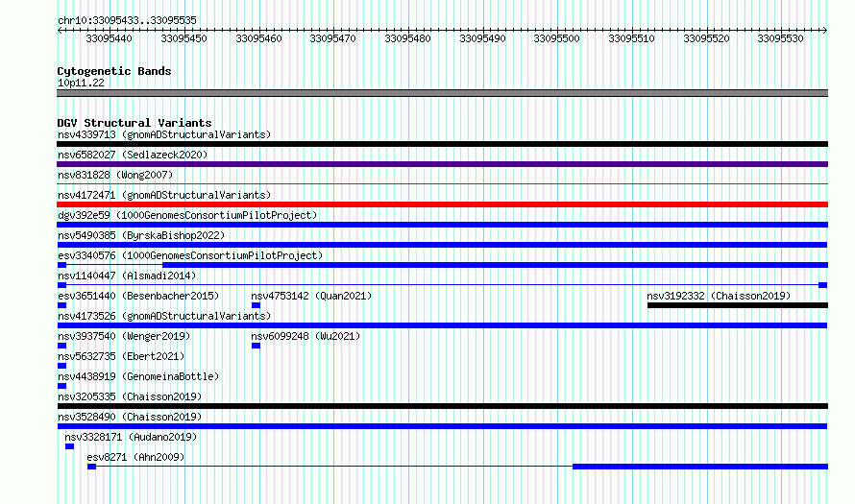This screenshot has height=504, width=855.
Task: Click the 33095450 ruler tick label
Action: (183, 38)
